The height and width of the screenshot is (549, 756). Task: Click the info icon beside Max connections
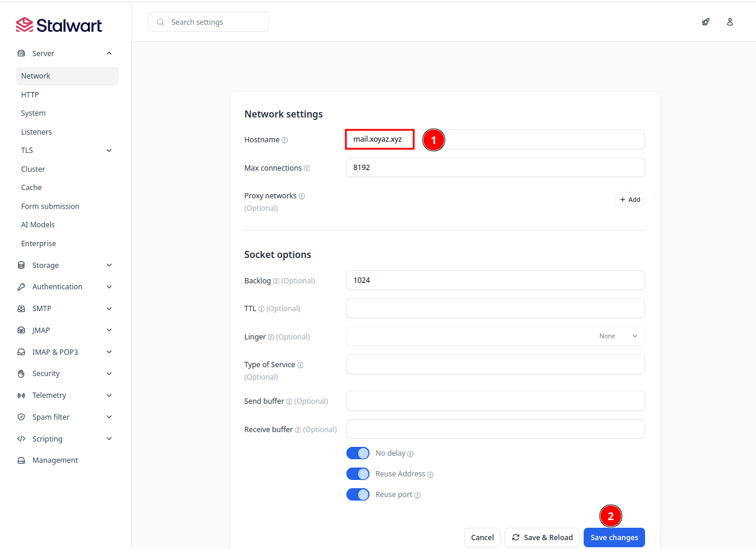coord(307,168)
